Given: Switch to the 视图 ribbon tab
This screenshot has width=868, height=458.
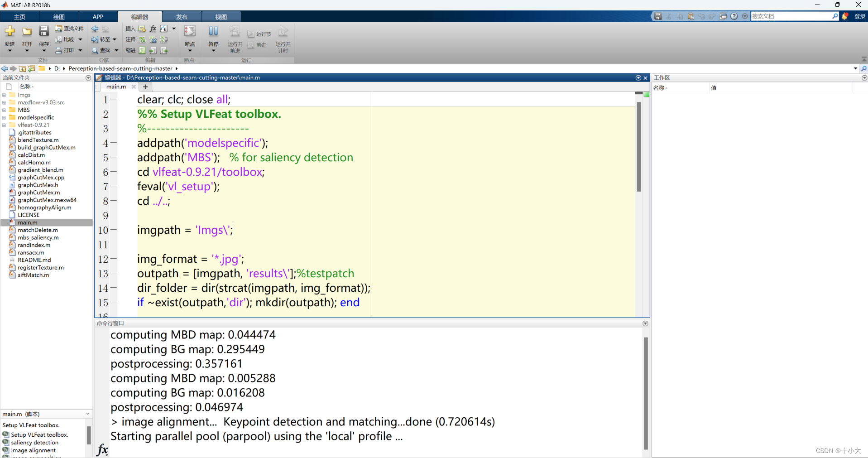Looking at the screenshot, I should [221, 17].
